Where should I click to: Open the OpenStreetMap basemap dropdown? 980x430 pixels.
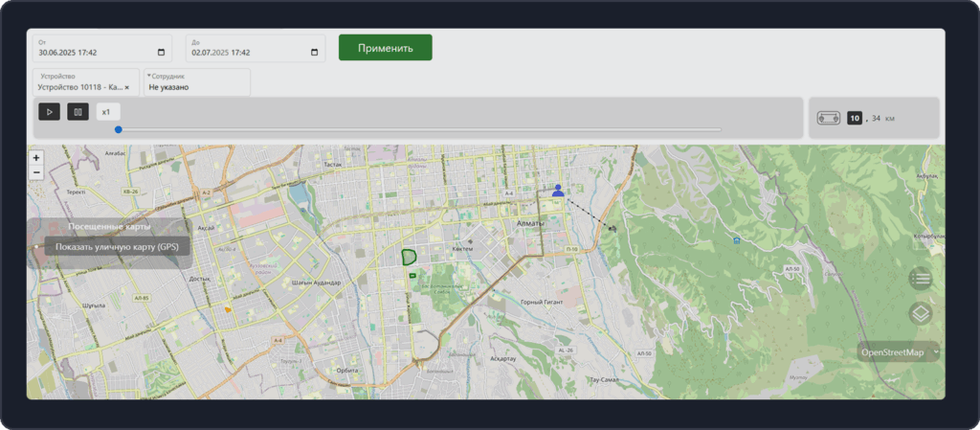point(898,352)
